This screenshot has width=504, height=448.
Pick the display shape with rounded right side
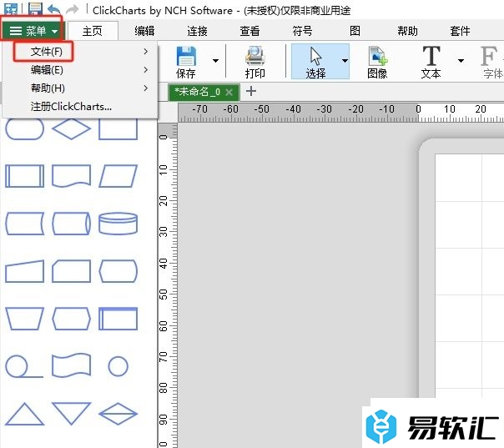click(x=118, y=271)
